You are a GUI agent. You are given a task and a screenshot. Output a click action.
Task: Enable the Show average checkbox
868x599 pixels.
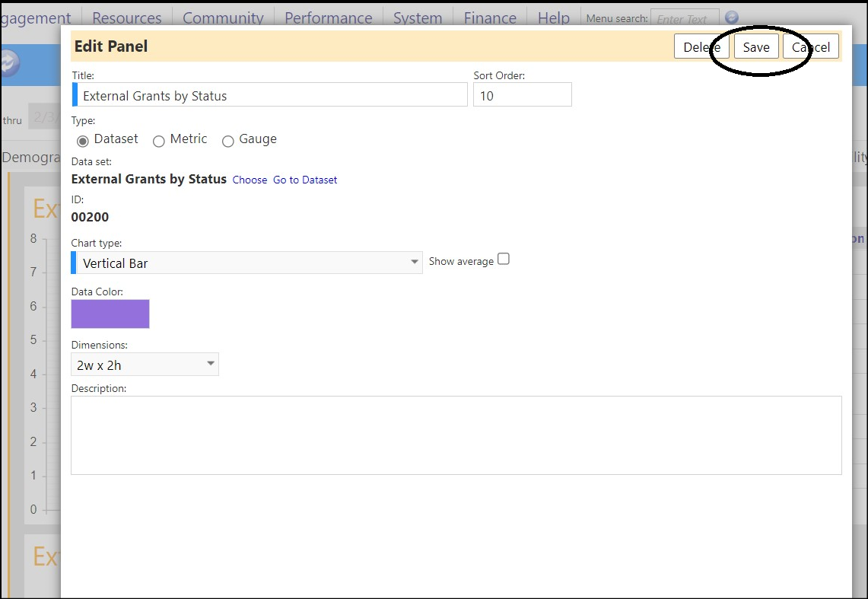(x=503, y=259)
